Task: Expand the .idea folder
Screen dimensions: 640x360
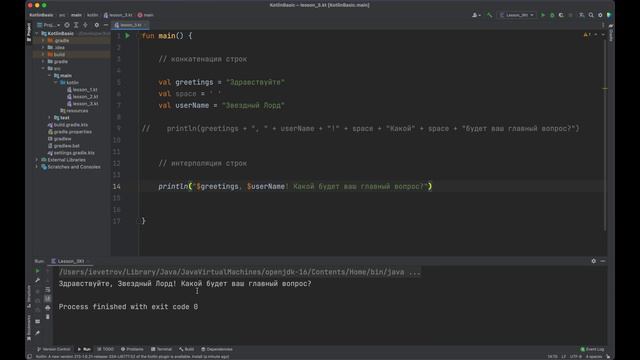Action: [43, 47]
